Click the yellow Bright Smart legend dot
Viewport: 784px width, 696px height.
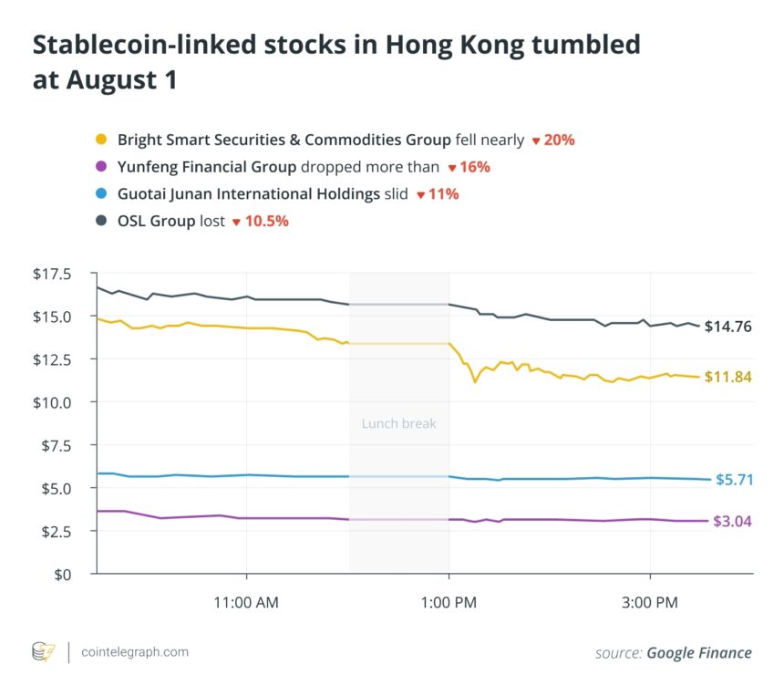[x=100, y=140]
